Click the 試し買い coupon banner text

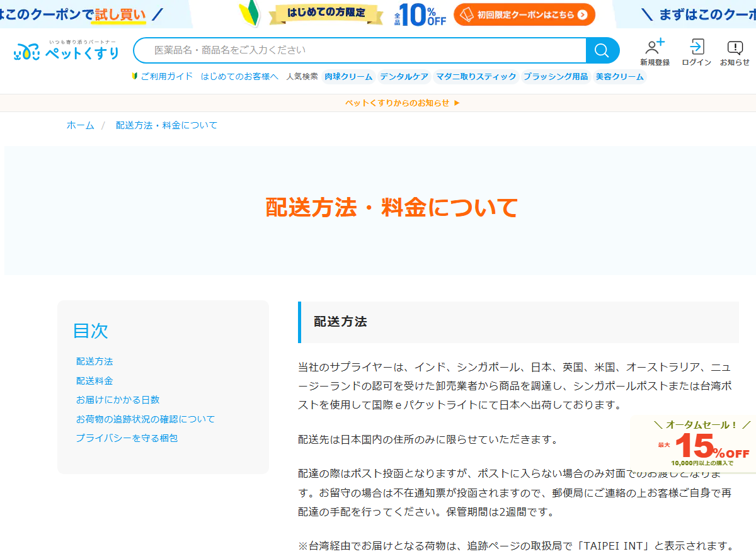point(120,14)
